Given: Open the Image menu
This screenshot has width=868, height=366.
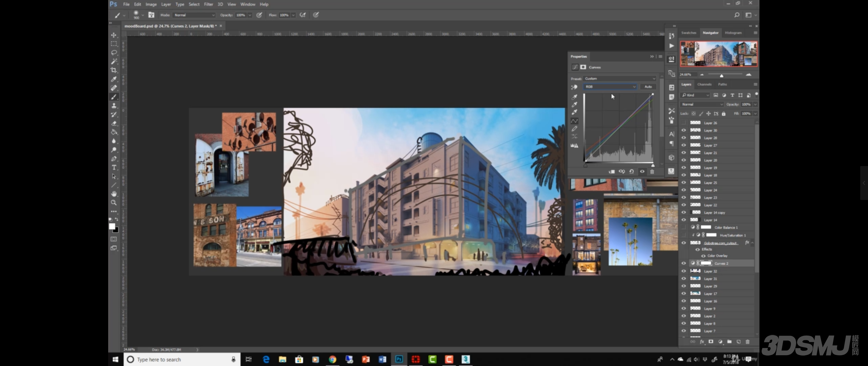Looking at the screenshot, I should pos(151,4).
